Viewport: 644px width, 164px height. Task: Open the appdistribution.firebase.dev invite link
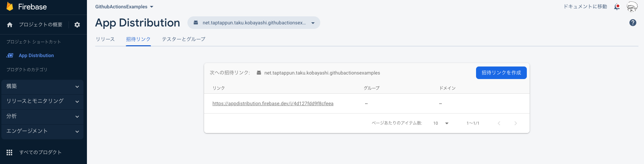[273, 103]
